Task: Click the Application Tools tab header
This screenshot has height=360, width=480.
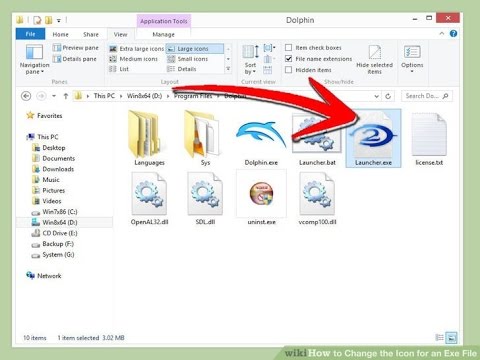Action: [x=164, y=21]
